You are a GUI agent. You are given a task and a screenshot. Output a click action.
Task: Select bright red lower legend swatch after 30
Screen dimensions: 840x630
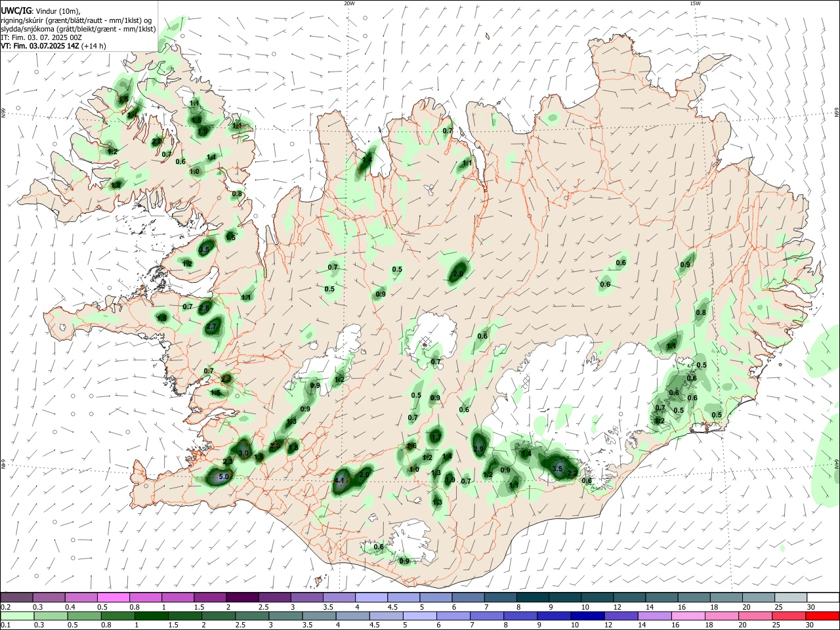point(822,616)
